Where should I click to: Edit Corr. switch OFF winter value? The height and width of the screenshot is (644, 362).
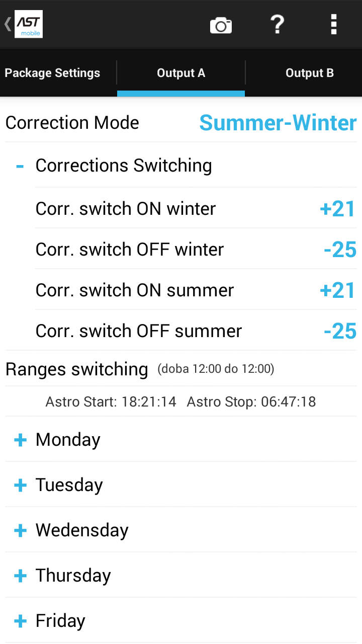340,250
